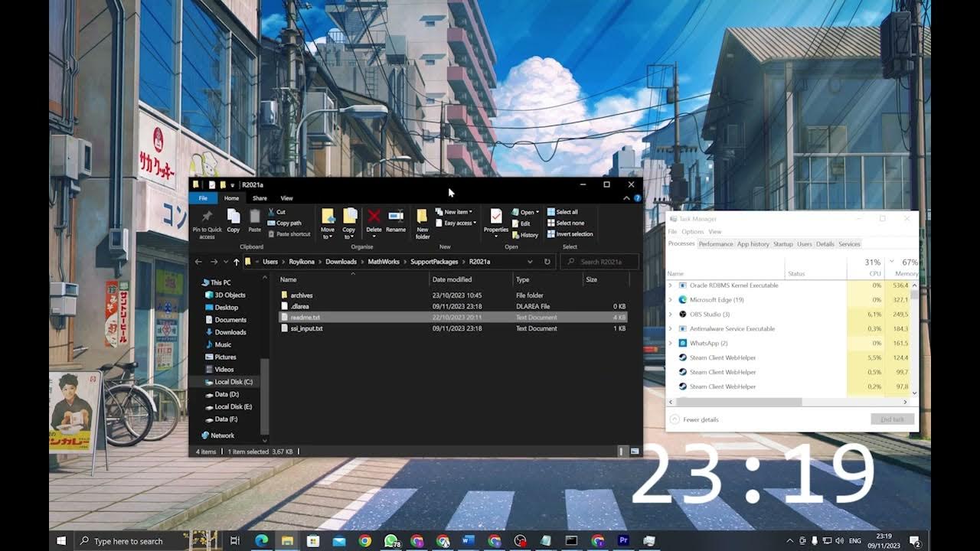Screen dimensions: 980x551
Task: Sort files by the Date modified column
Action: [470, 279]
